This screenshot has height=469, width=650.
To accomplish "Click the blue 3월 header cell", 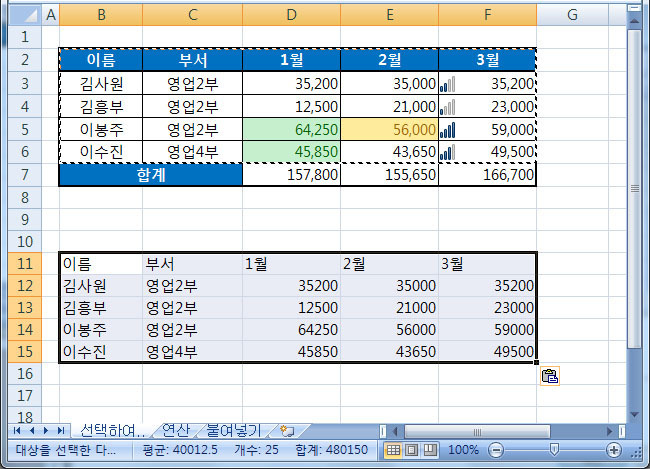I will click(x=488, y=60).
